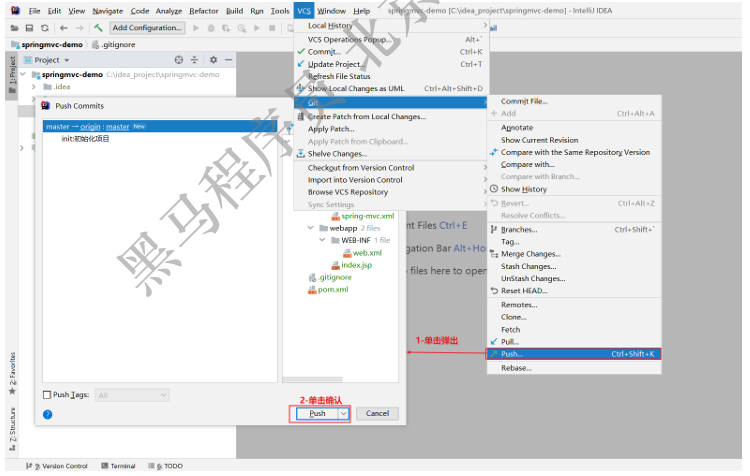Choose Stash Changes... in the Git submenu
Screen dimensions: 750x476
coord(574,266)
